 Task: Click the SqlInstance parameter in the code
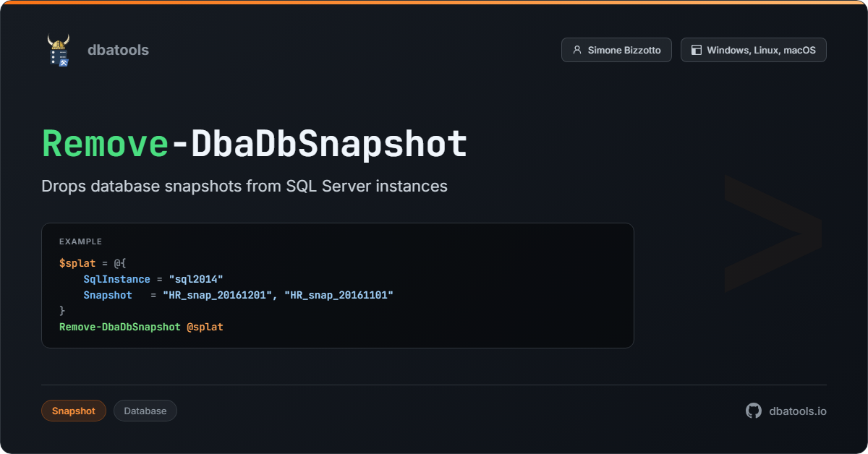[x=116, y=279]
